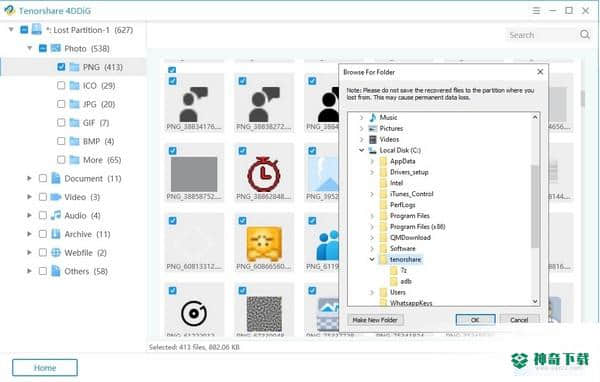Image resolution: width=600 pixels, height=382 pixels.
Task: Click the Videos icon in folder dialog
Action: [372, 139]
